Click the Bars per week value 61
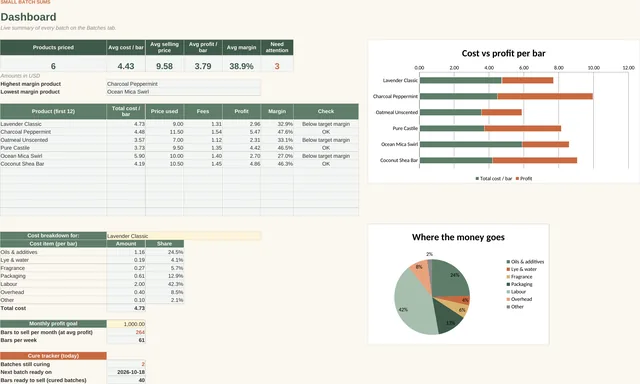 click(x=126, y=340)
